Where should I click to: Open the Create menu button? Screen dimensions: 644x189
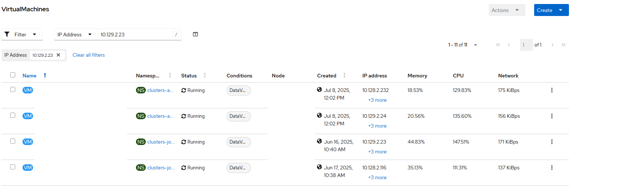[x=551, y=10]
